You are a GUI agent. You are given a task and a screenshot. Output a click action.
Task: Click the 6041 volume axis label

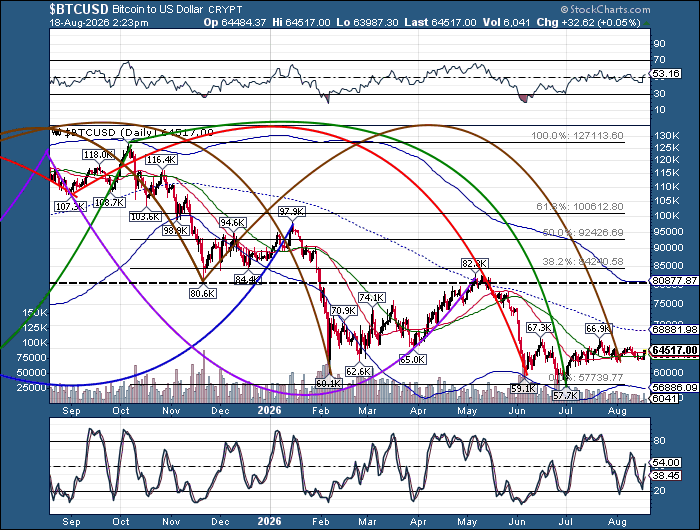point(663,398)
